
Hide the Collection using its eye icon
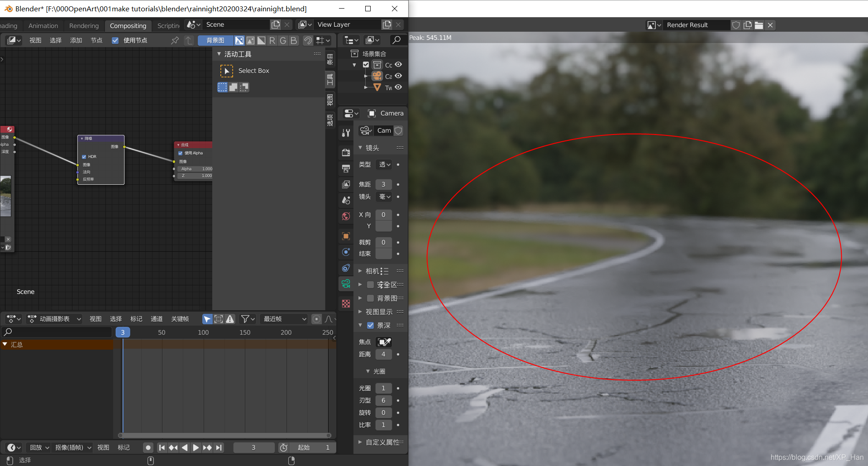[x=398, y=65]
